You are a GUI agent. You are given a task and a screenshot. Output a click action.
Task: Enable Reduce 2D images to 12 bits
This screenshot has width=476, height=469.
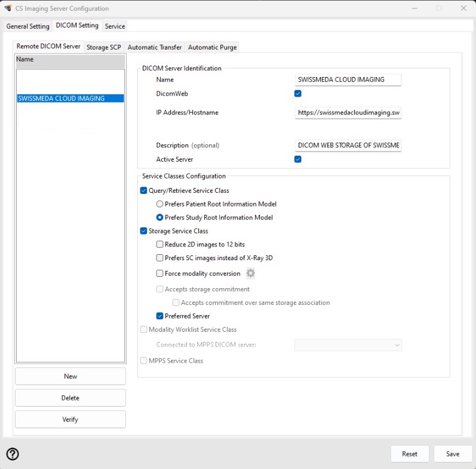(x=160, y=245)
